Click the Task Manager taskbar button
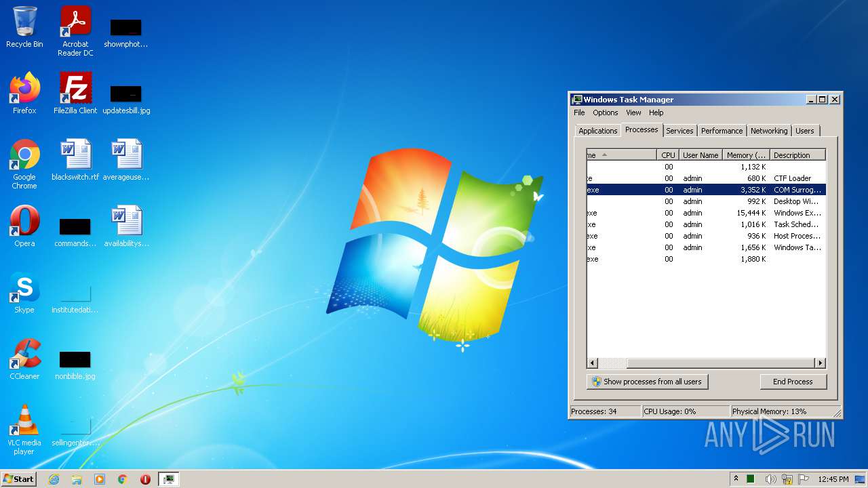The image size is (868, 488). coord(168,479)
